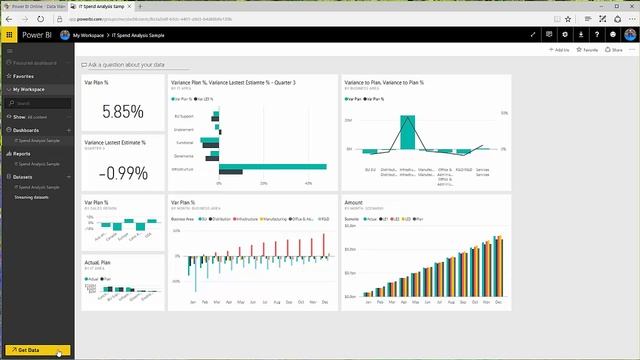Open the browser web note icon
Image resolution: width=640 pixels, height=360 pixels.
[602, 19]
